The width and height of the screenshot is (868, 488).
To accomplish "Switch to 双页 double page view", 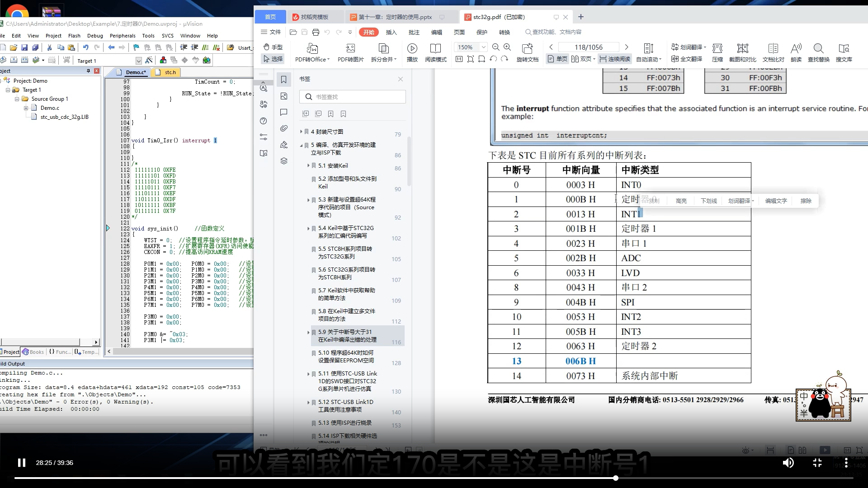I will [583, 59].
